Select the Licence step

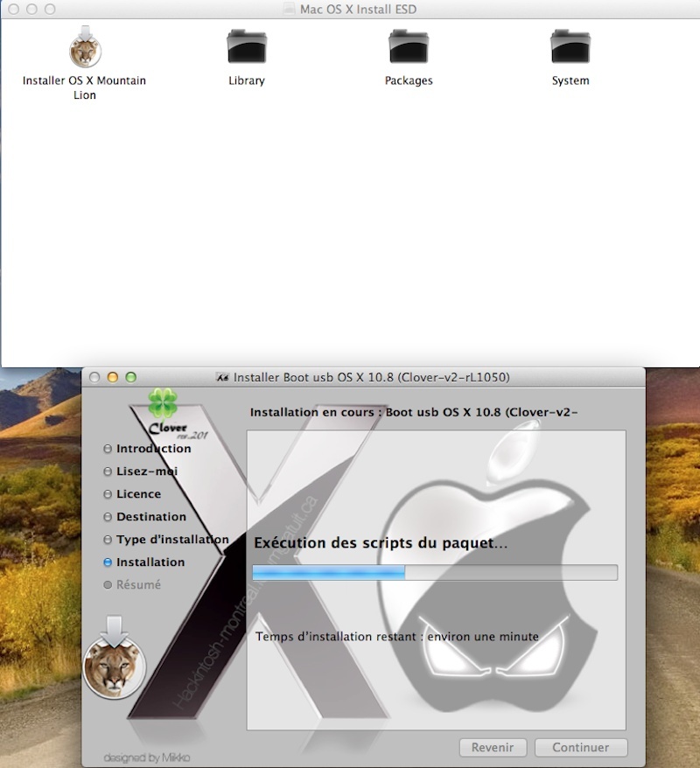tap(132, 493)
